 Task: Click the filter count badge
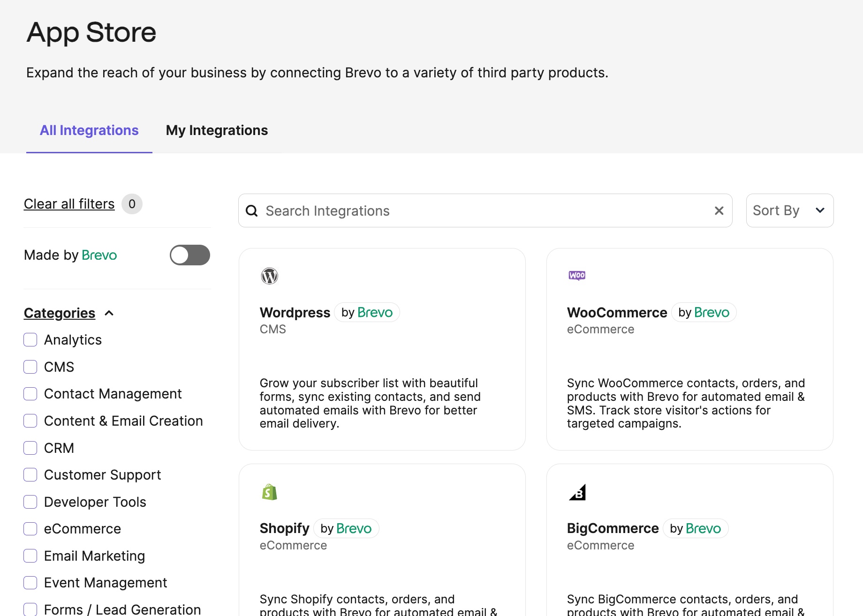pyautogui.click(x=132, y=204)
